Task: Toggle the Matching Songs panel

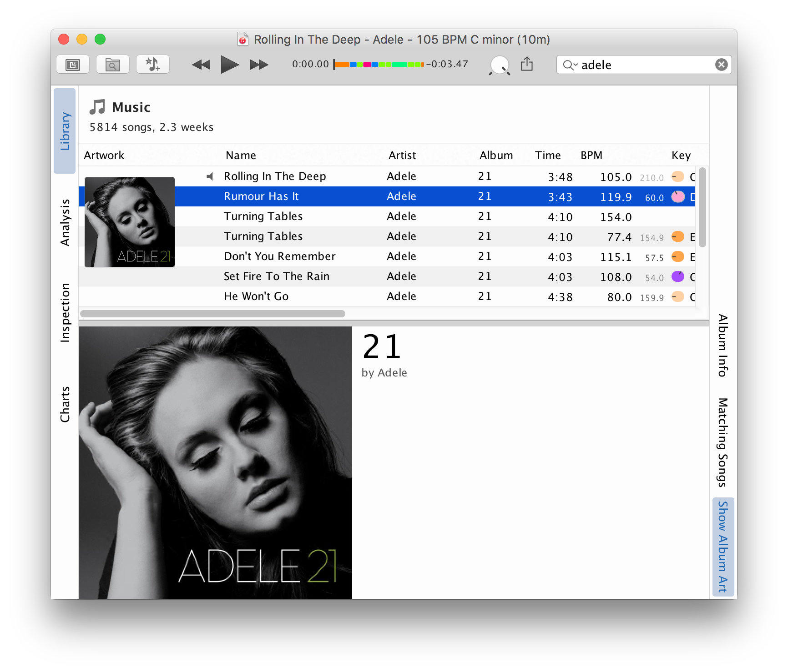Action: [x=722, y=442]
